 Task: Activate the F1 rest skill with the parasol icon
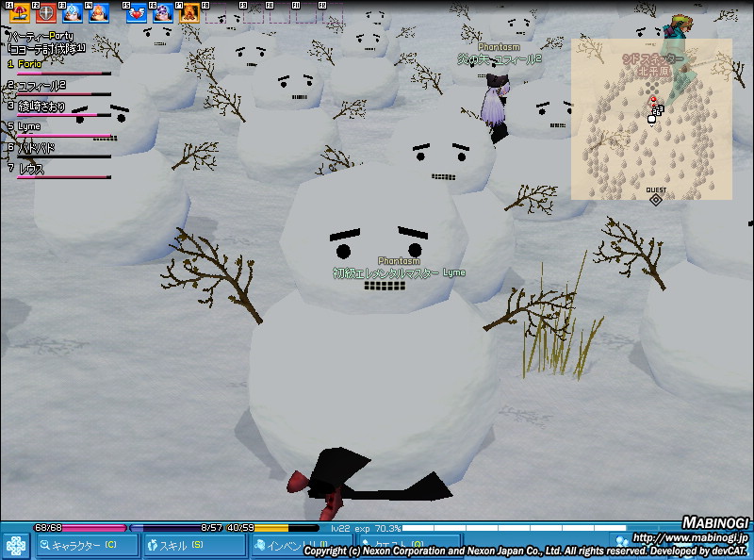(x=19, y=13)
